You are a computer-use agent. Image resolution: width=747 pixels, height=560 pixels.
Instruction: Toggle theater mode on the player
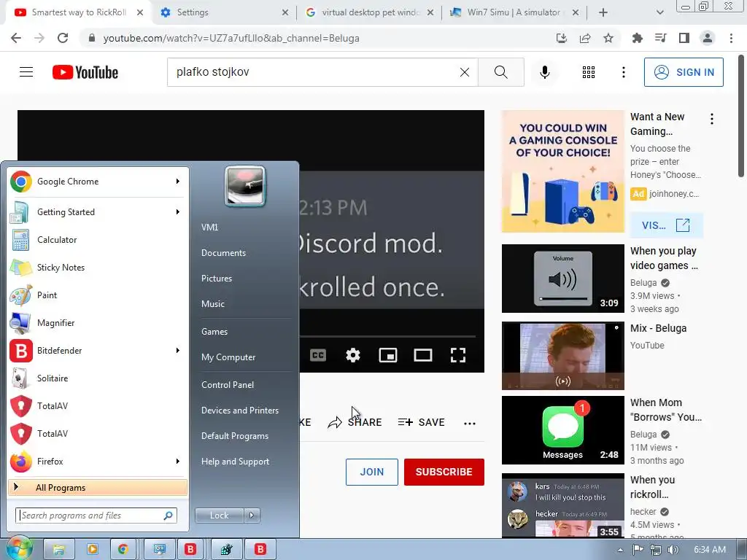(423, 355)
